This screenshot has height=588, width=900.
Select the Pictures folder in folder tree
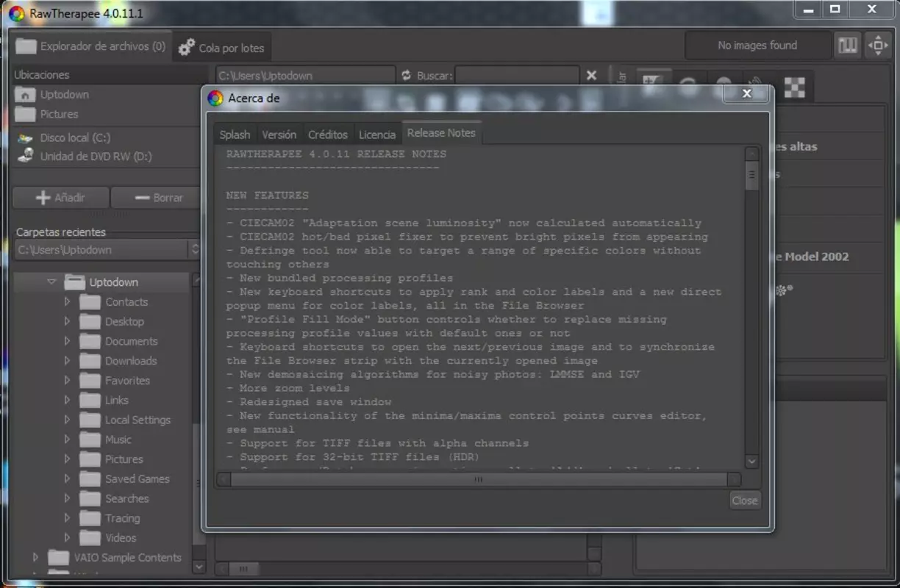click(124, 459)
